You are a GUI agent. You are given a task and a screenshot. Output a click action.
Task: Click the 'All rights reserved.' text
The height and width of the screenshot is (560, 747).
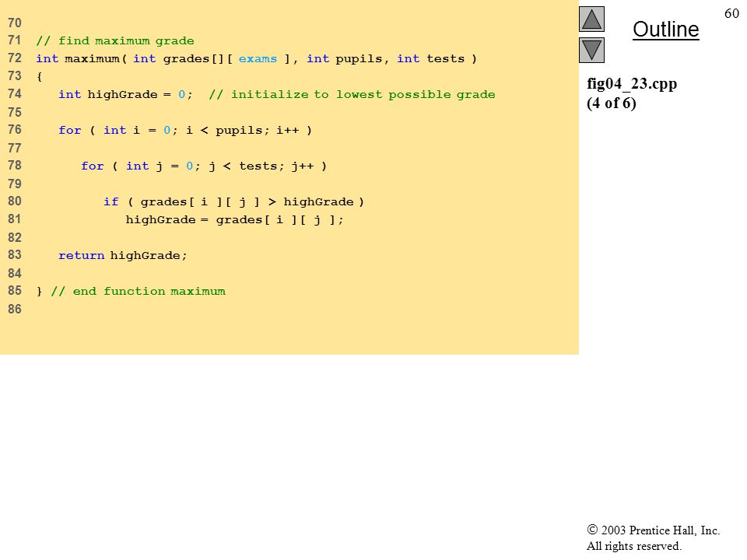[633, 546]
